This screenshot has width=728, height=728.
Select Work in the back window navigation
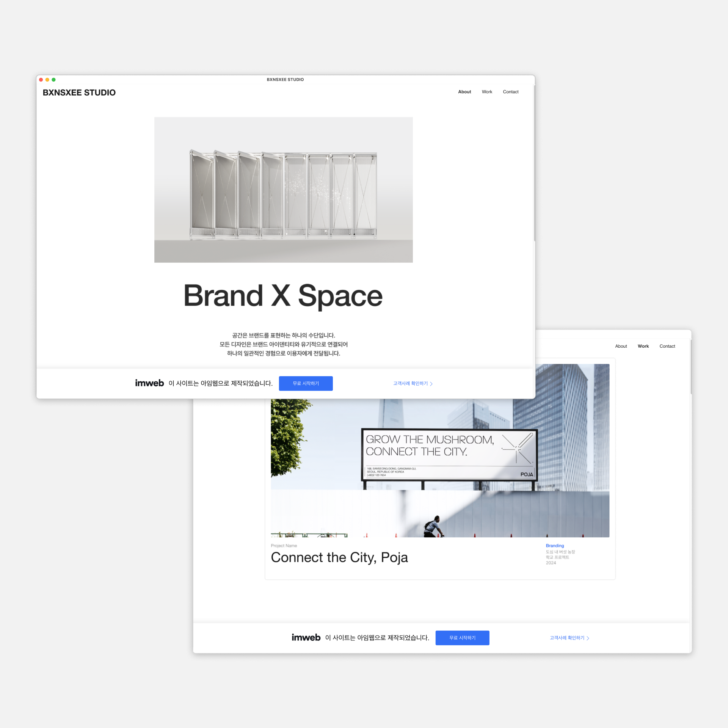click(x=643, y=346)
